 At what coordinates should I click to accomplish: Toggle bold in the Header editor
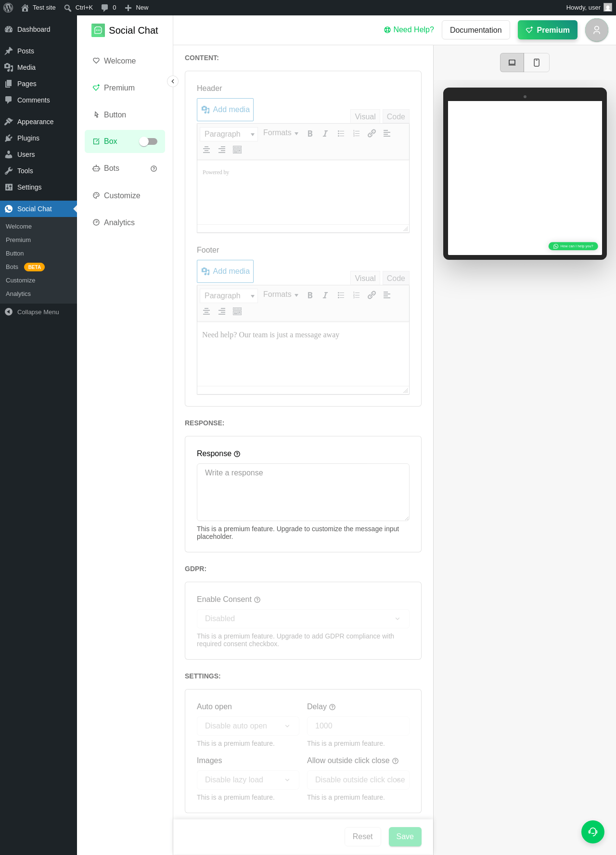point(310,134)
